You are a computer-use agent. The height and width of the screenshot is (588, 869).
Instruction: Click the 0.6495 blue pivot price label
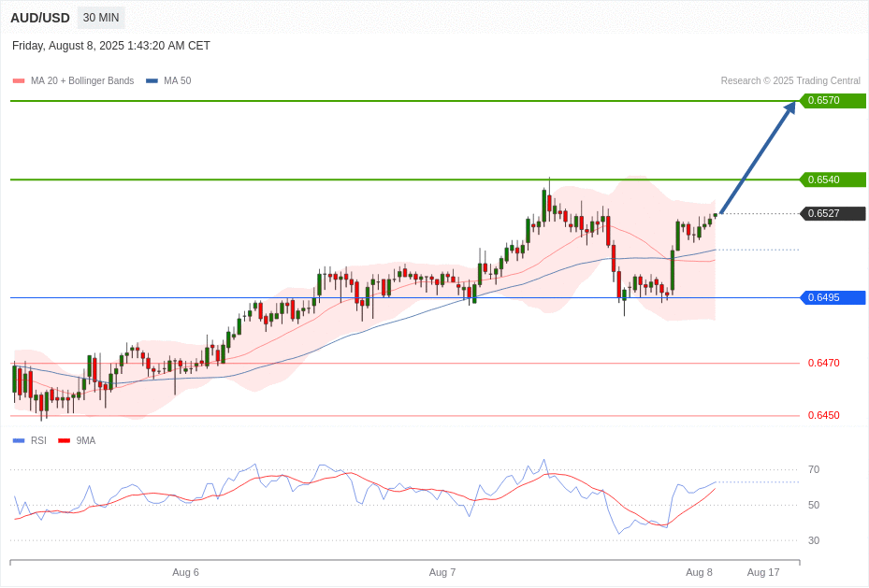[833, 297]
